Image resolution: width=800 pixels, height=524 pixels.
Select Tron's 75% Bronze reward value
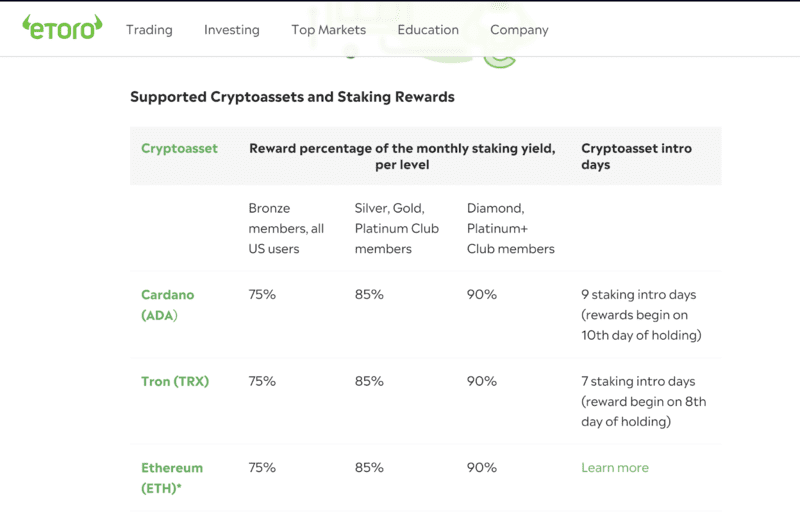point(262,381)
